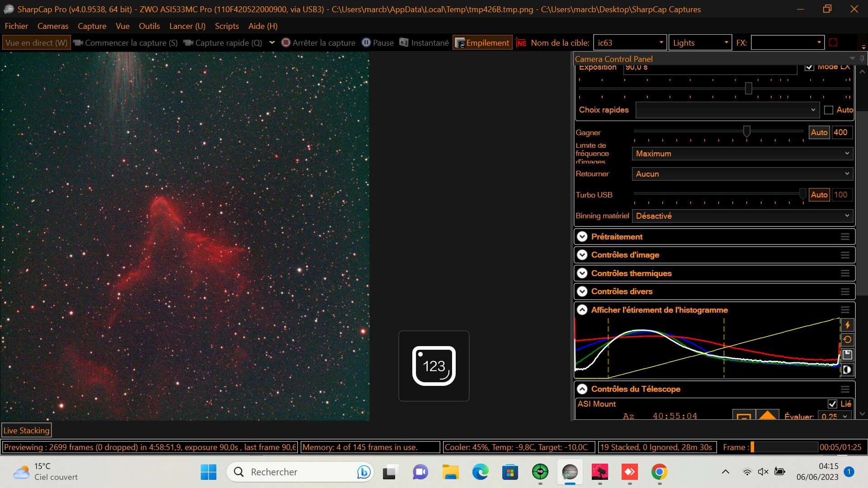This screenshot has width=868, height=488.
Task: Expand the Contrôles thermiques section
Action: pos(582,273)
